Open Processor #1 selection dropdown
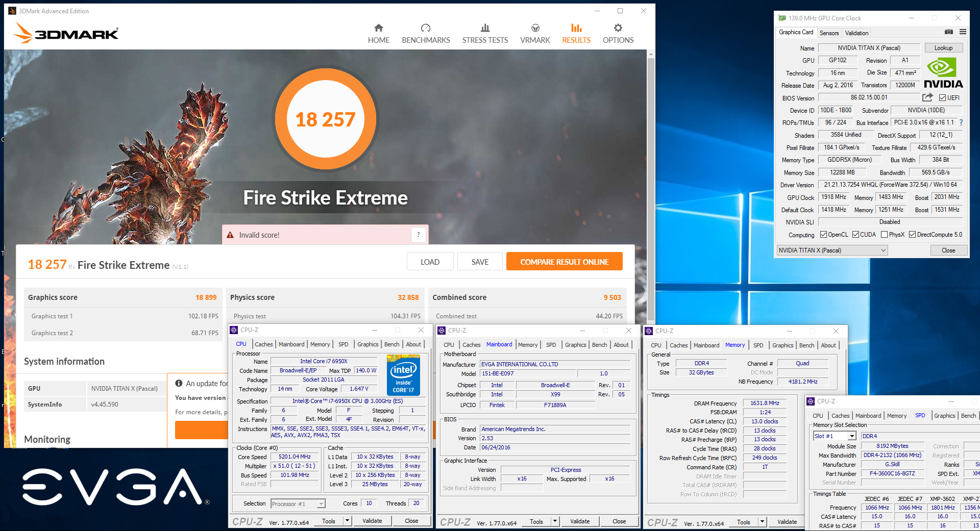This screenshot has height=531, width=980. [x=298, y=504]
